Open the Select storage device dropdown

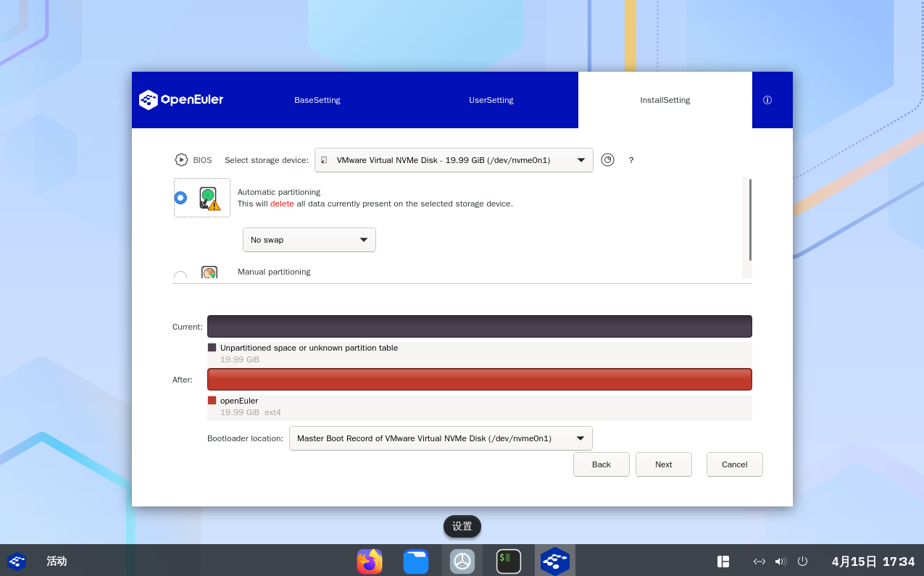click(x=454, y=160)
